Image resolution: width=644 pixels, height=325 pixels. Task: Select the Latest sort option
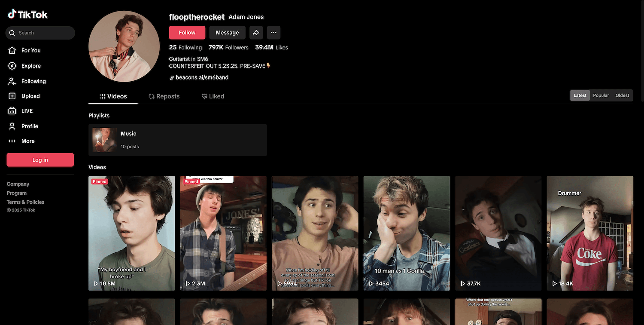(x=580, y=95)
